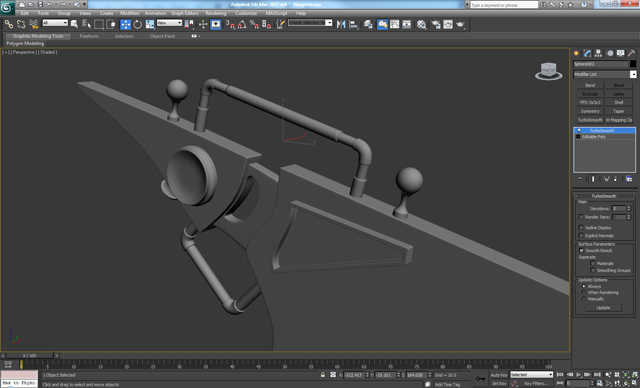Apply the Shell modifier button
Screen dimensions: 640x388
coord(619,102)
